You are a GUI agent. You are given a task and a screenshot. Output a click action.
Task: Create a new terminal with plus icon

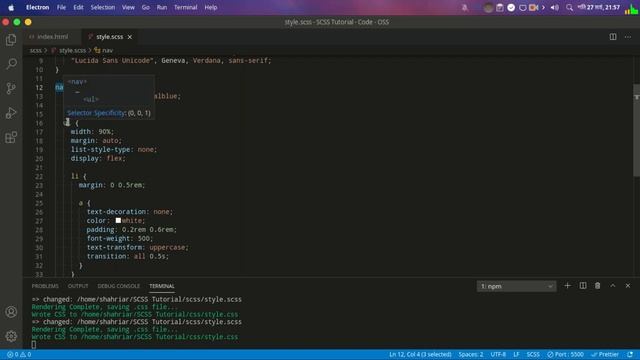(567, 286)
